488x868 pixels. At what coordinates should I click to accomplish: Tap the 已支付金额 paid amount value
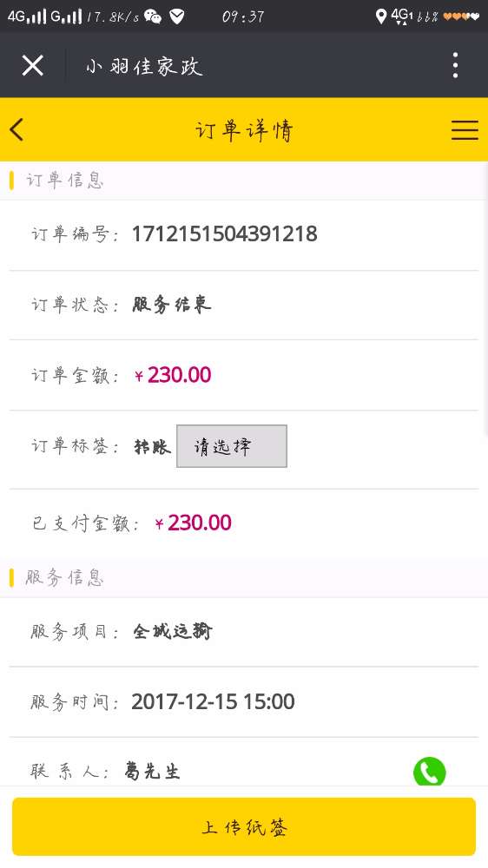(x=193, y=523)
